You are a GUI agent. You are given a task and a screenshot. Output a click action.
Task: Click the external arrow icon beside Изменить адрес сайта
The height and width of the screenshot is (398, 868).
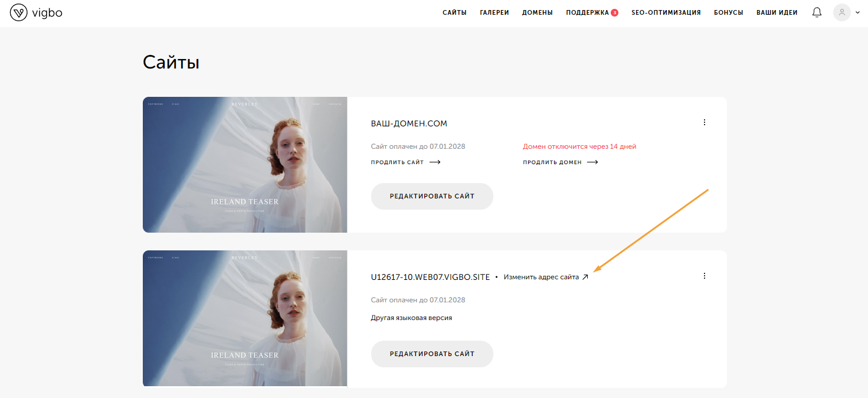[585, 277]
